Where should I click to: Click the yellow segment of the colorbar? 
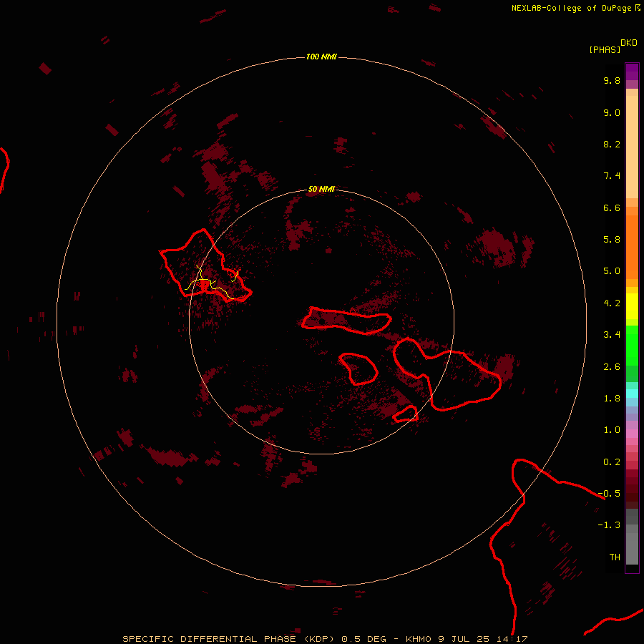click(632, 306)
